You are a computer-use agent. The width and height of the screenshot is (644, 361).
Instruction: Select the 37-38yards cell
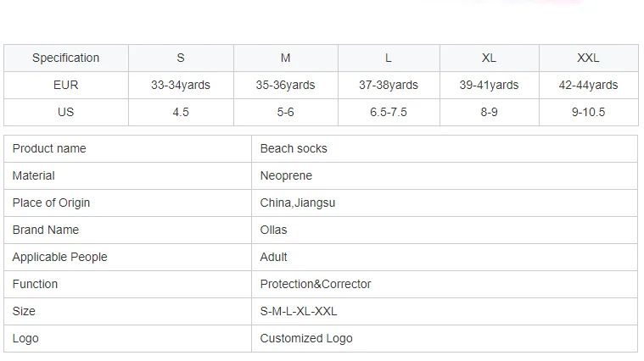point(389,85)
